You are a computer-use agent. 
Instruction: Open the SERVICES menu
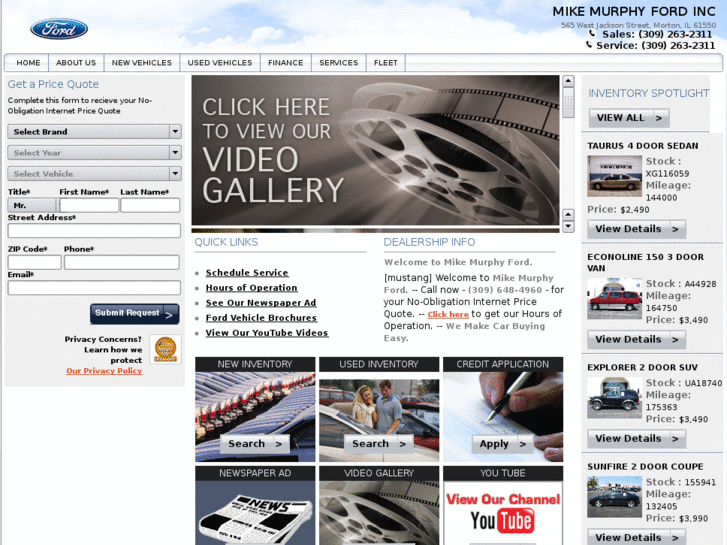338,63
